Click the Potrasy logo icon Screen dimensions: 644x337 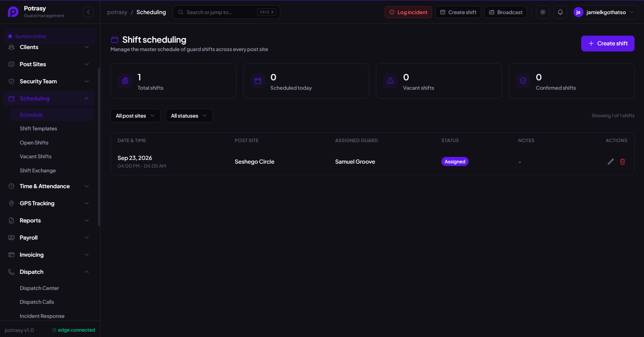click(13, 12)
